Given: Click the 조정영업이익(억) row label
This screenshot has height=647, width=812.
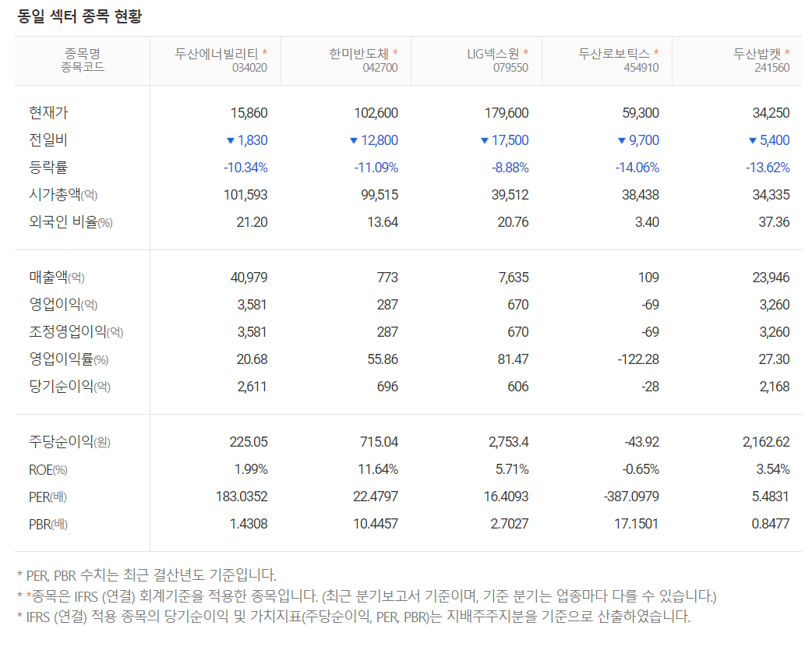Looking at the screenshot, I should [x=76, y=332].
